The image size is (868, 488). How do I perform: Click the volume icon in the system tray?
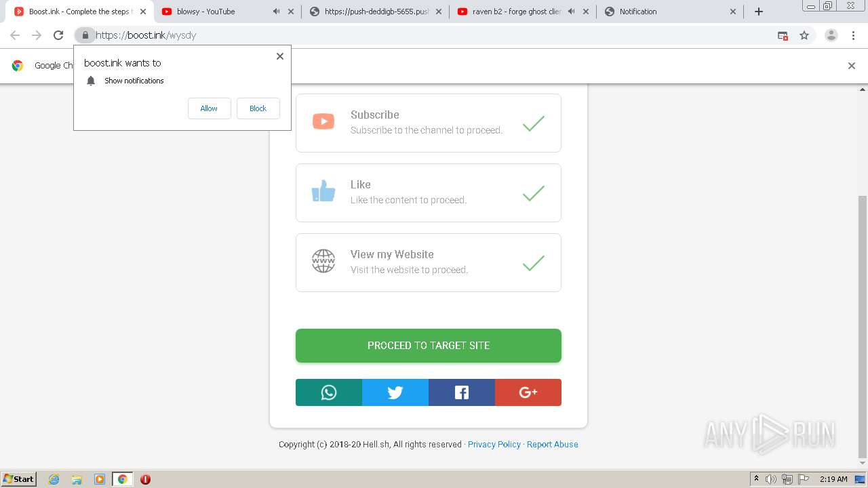pyautogui.click(x=771, y=479)
